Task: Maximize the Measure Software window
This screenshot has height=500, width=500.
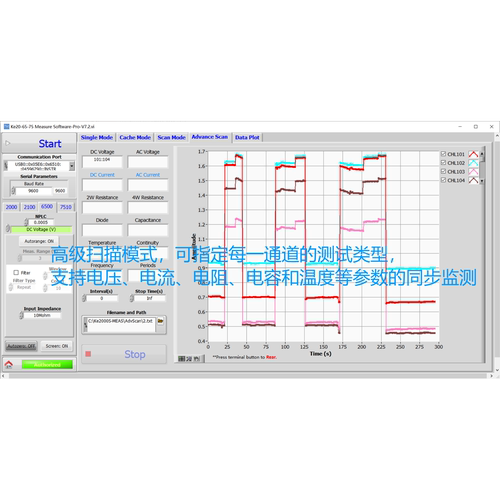Action: point(476,127)
